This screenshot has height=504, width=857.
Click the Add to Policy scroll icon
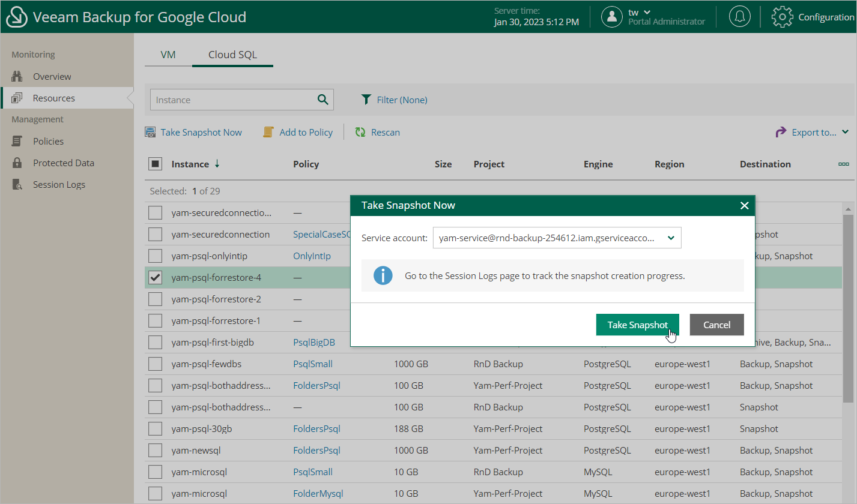pyautogui.click(x=268, y=133)
